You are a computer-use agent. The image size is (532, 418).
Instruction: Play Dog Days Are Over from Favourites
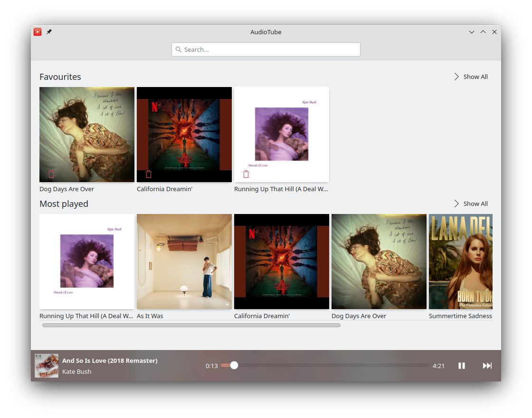(87, 135)
